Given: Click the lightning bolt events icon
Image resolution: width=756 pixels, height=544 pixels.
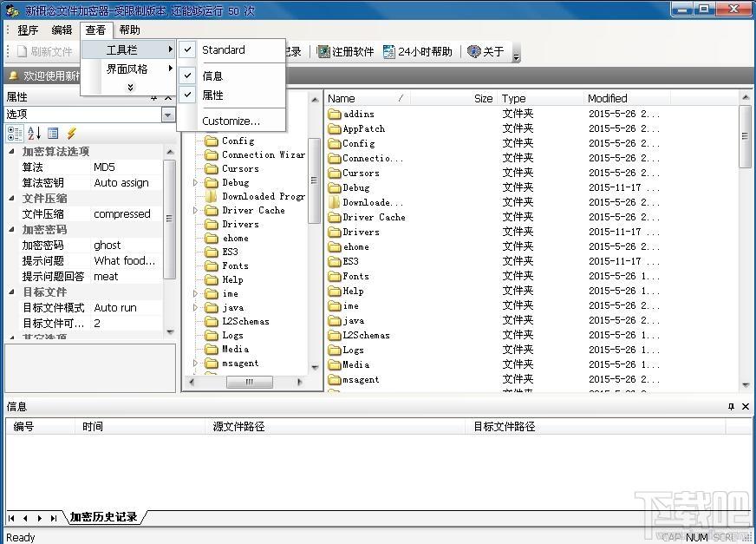Looking at the screenshot, I should click(x=71, y=133).
